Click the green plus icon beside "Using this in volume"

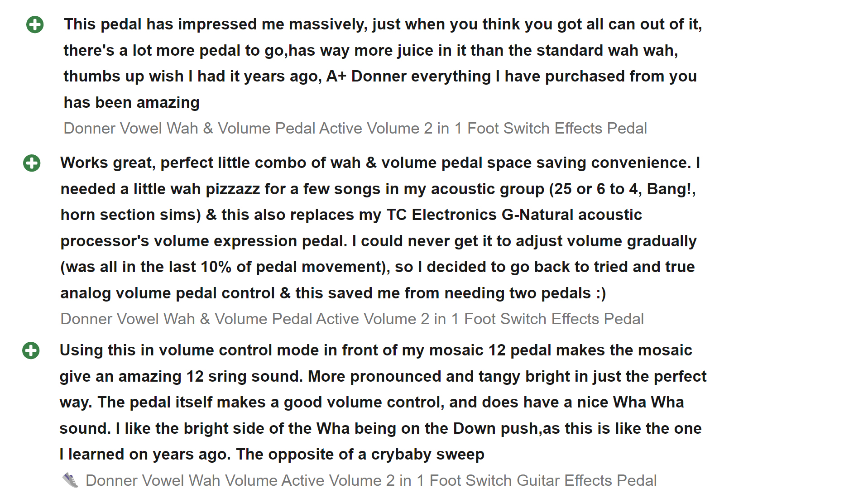[x=31, y=350]
